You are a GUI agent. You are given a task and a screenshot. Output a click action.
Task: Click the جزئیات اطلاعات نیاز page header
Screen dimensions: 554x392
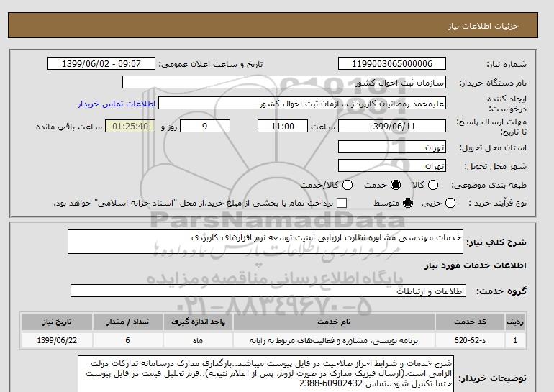(483, 26)
